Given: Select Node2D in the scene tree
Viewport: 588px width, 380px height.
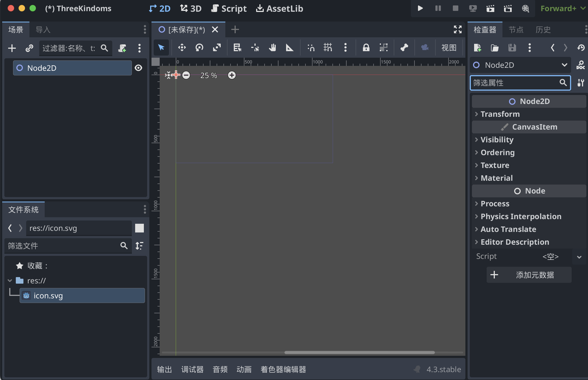Looking at the screenshot, I should pyautogui.click(x=72, y=68).
